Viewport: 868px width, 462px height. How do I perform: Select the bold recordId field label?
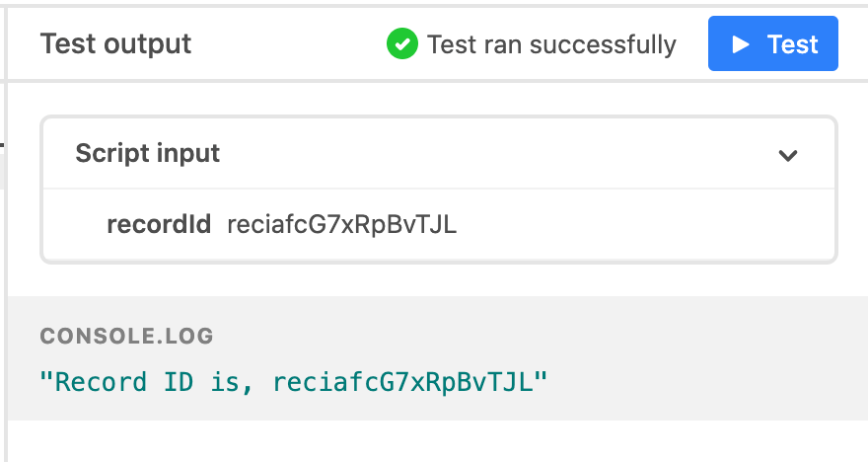pos(159,224)
